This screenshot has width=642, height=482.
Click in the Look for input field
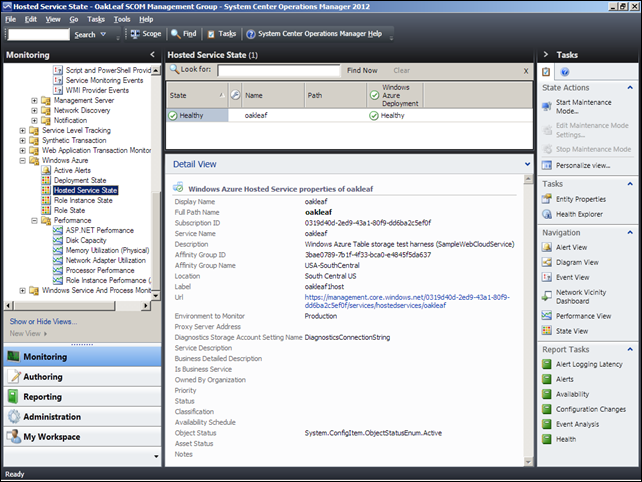279,70
